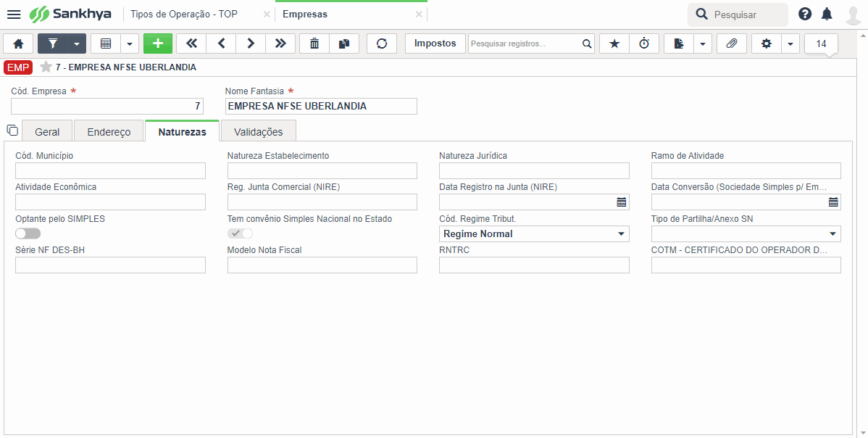Expand the settings gear dropdown arrow

click(x=790, y=44)
